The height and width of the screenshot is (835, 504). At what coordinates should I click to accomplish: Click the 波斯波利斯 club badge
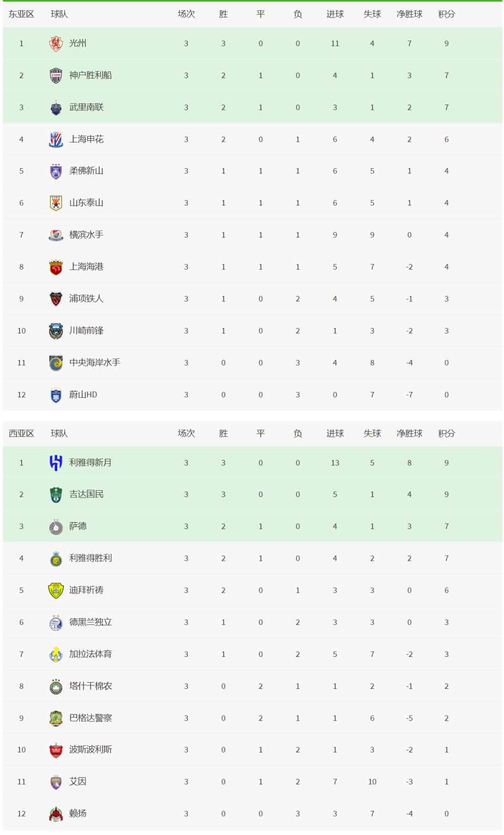(x=56, y=750)
